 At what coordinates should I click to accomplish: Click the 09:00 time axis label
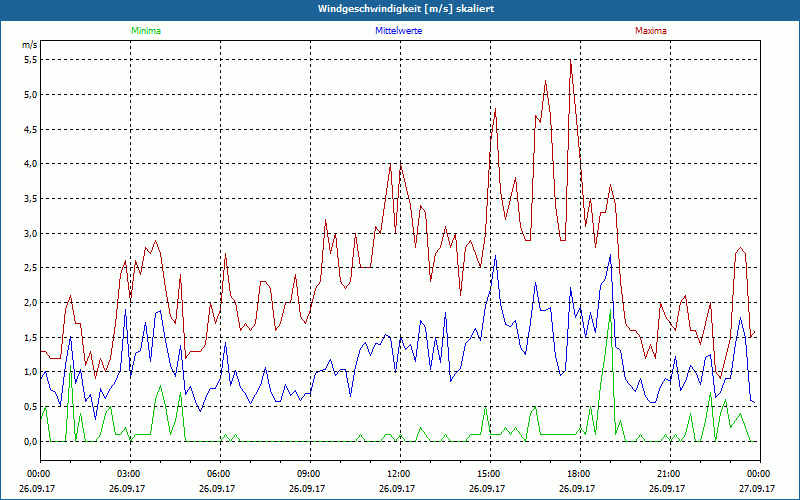click(309, 474)
